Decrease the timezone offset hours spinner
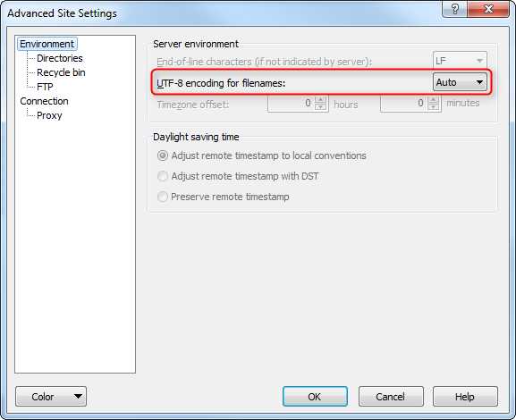Viewport: 516px width, 420px height. [320, 107]
